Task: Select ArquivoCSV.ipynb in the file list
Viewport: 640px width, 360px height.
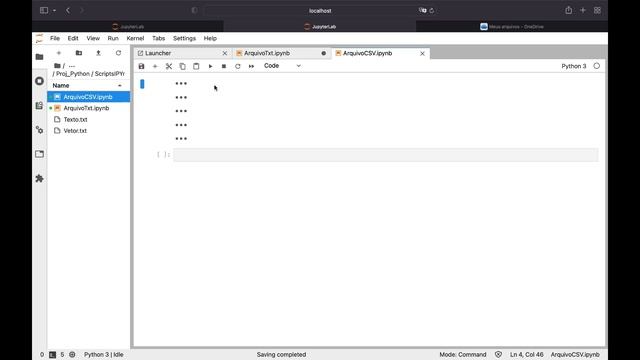Action: pos(89,97)
